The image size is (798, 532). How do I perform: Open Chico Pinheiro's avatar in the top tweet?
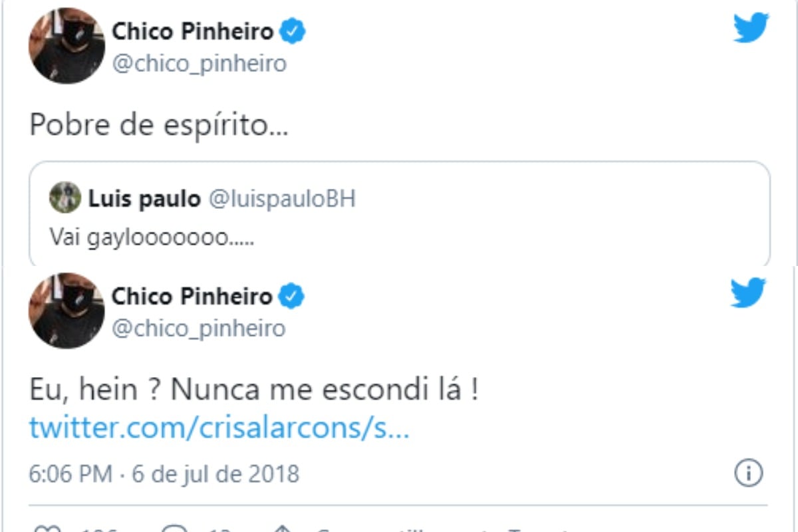tap(66, 47)
